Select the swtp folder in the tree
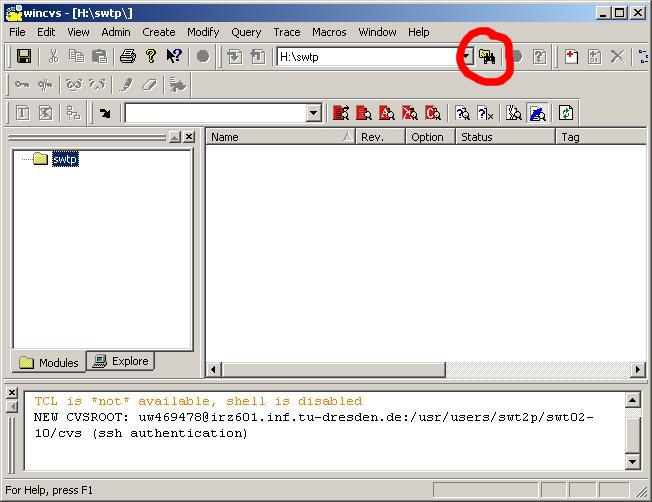 pyautogui.click(x=65, y=159)
